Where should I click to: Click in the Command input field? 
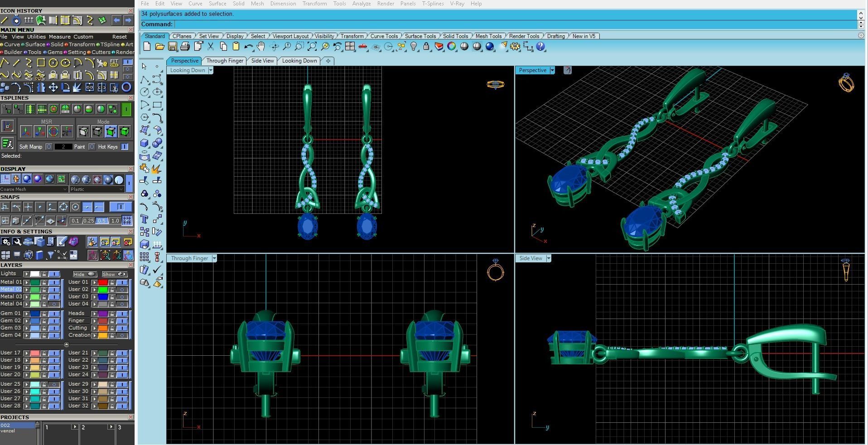coord(516,24)
